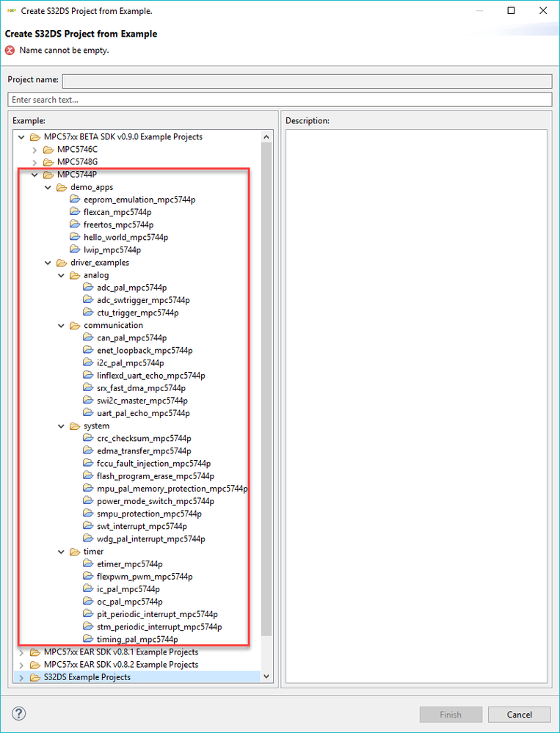Select pit_periodic_interrupt_mpc5744p example

click(157, 614)
